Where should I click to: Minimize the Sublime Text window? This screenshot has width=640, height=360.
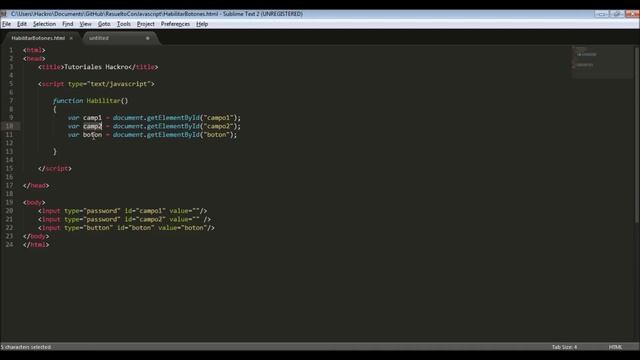[601, 14]
